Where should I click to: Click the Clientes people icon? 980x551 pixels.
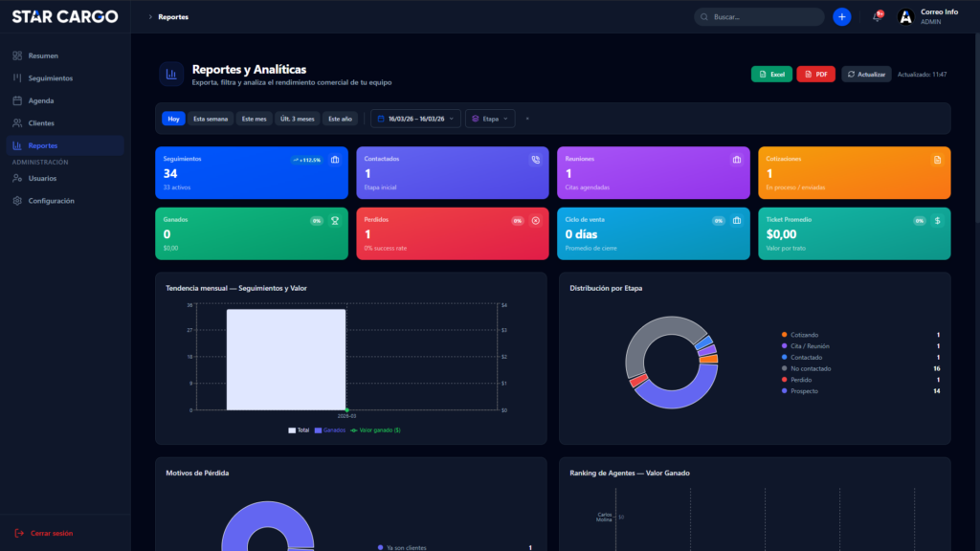[x=17, y=123]
